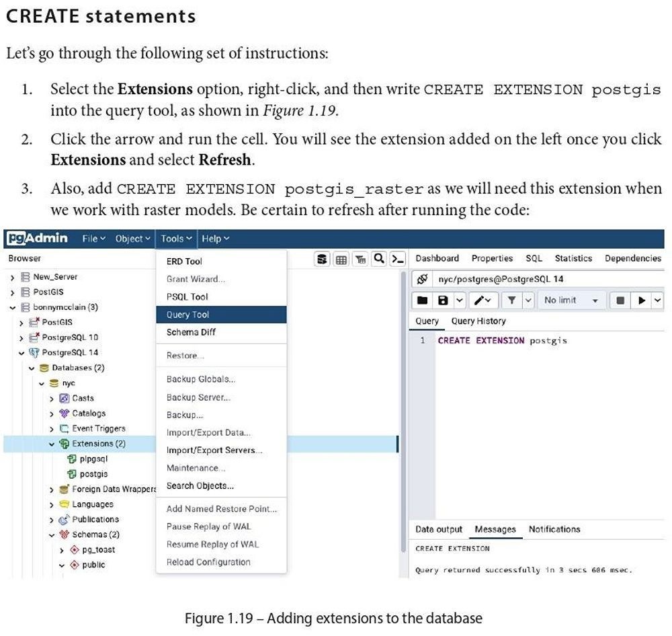Click the public schema diamond icon
This screenshot has height=636, width=672.
(x=75, y=565)
